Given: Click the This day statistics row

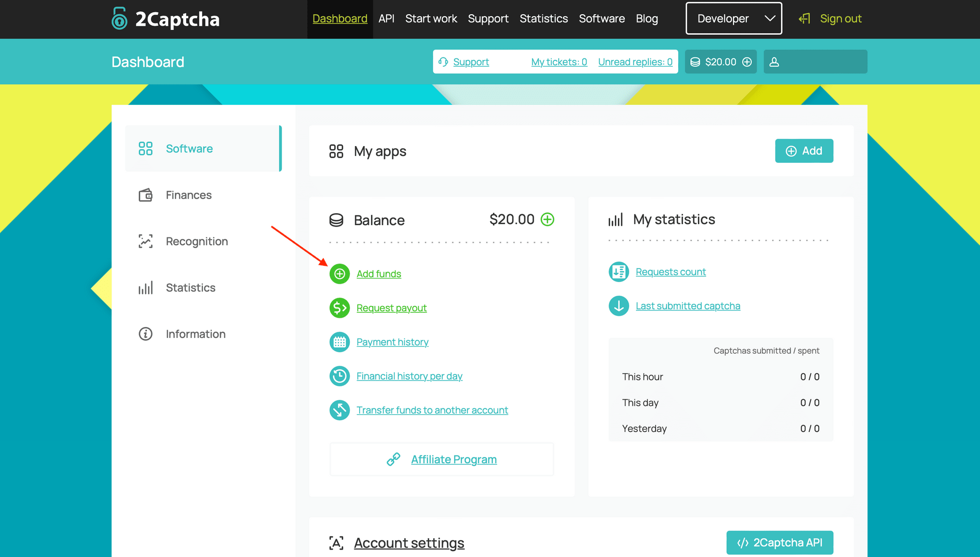Looking at the screenshot, I should (721, 403).
